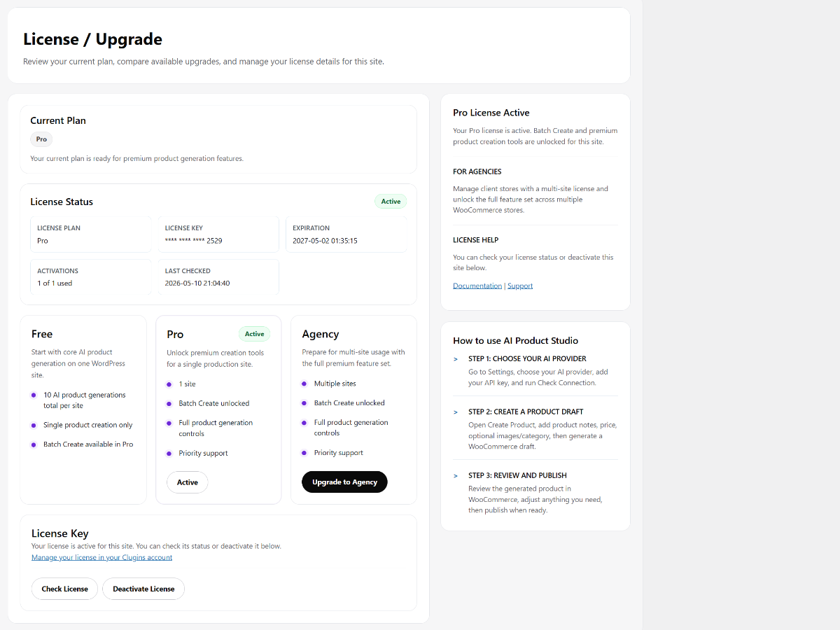Click the Check License button

pos(64,589)
